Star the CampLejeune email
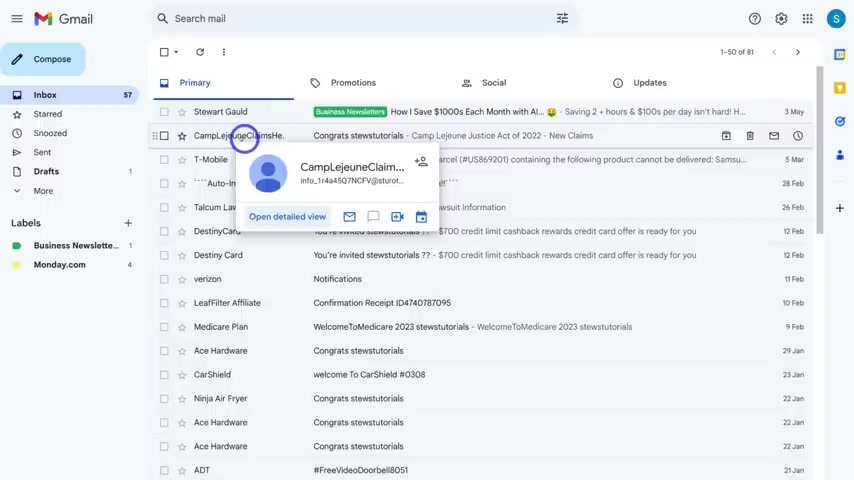Screen dimensions: 854x480 point(182,136)
